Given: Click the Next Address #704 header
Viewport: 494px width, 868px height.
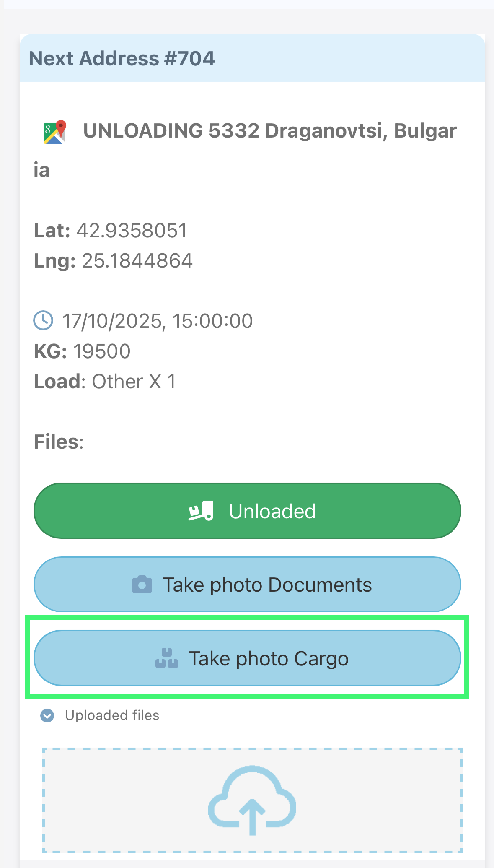Looking at the screenshot, I should pyautogui.click(x=122, y=58).
